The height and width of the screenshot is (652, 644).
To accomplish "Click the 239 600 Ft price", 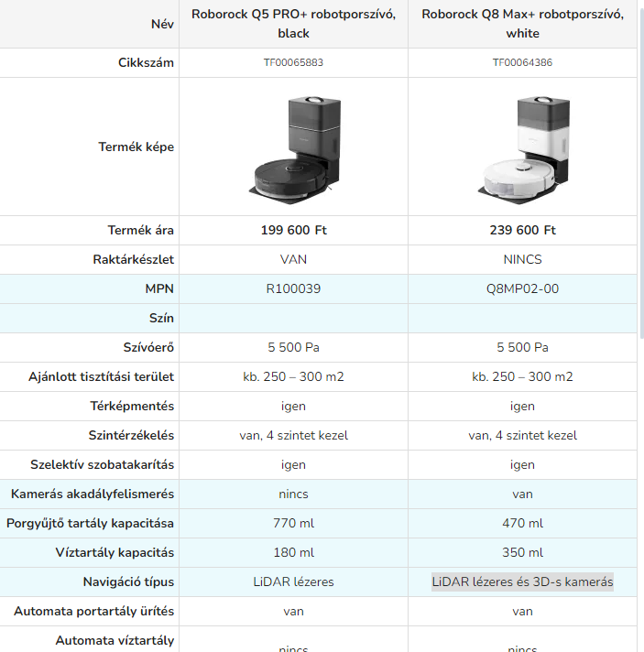I will coord(523,230).
